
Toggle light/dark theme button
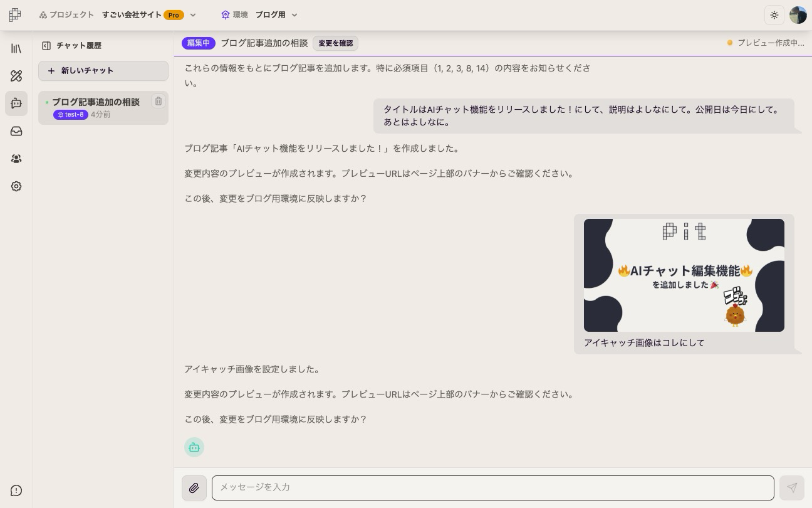pyautogui.click(x=774, y=15)
